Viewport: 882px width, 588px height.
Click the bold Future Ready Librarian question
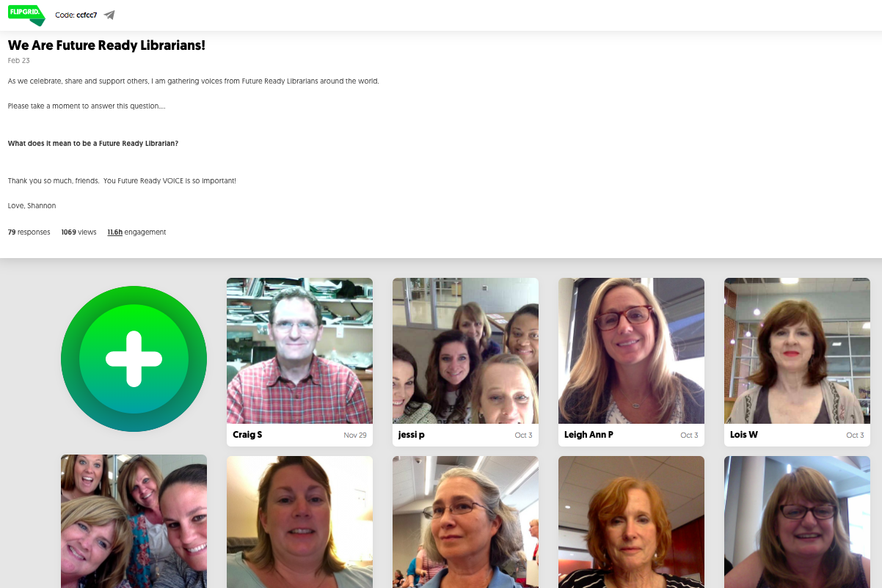pyautogui.click(x=93, y=144)
